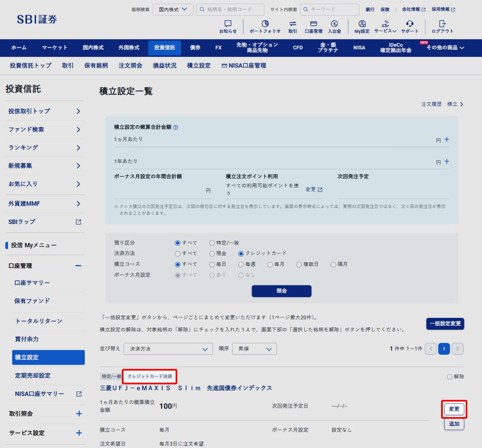Open the 銀行 header link
Viewport: 482px width, 448px height.
(370, 9)
